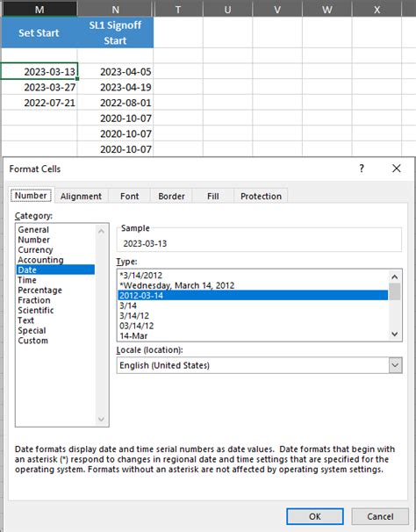Dismiss dialog with the Cancel button
Screen dimensions: 416x532
tap(380, 516)
